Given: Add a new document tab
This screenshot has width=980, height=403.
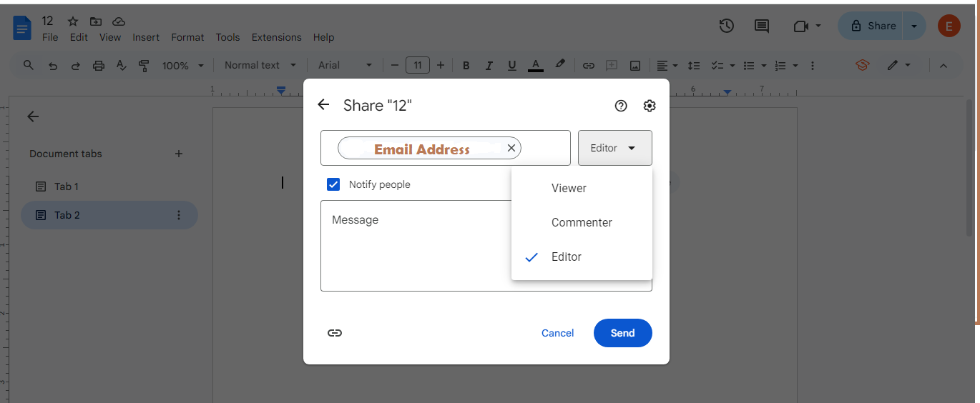Looking at the screenshot, I should pos(179,154).
